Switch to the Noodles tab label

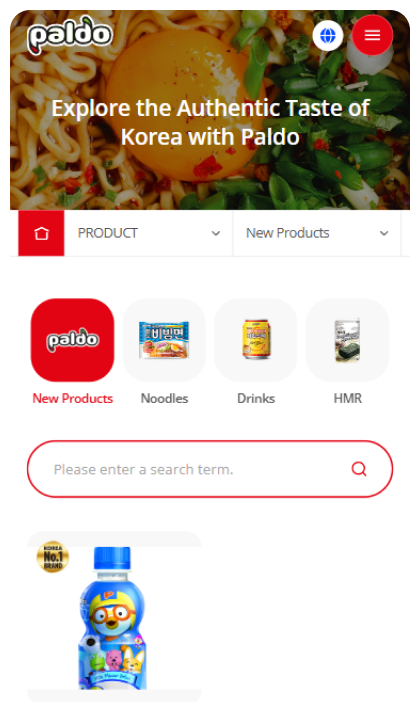(x=164, y=398)
